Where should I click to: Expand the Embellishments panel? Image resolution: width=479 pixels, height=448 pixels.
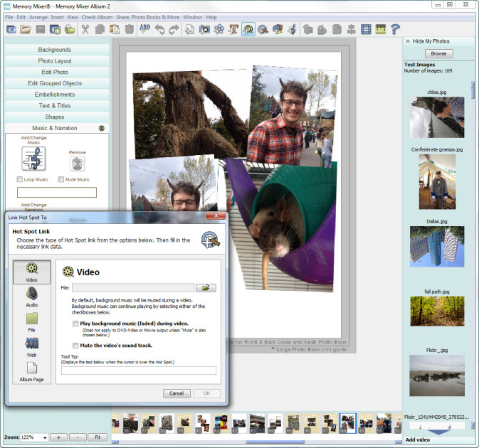55,95
